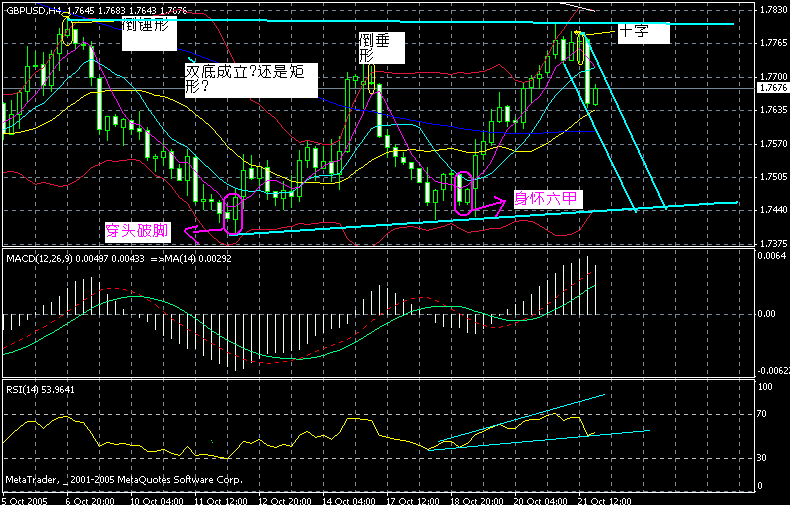This screenshot has height=505, width=790.
Task: Click the RSI scale value 100
Action: point(765,387)
